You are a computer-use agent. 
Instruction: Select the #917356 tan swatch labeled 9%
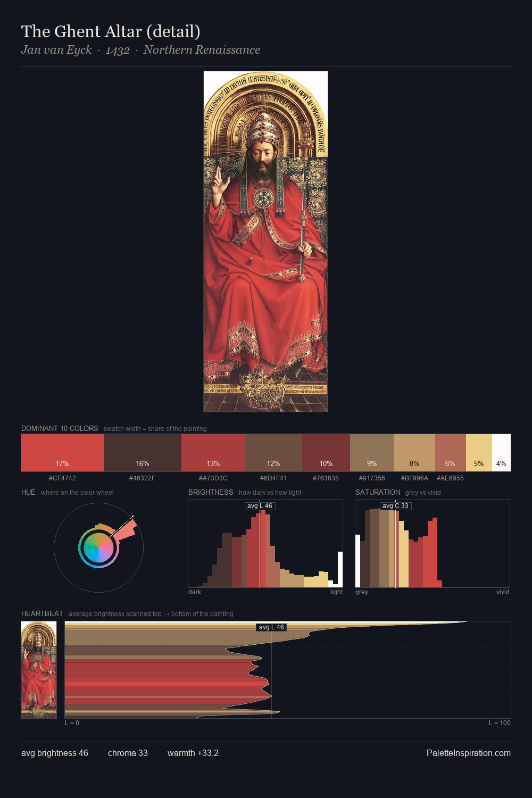click(372, 453)
